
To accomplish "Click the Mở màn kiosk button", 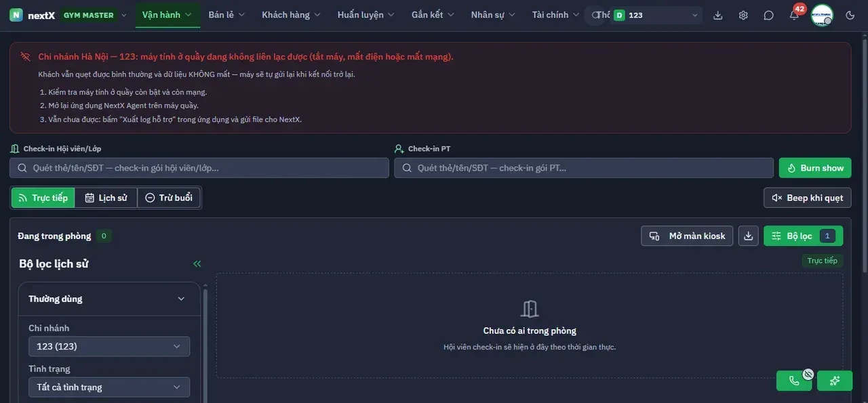I will pos(687,236).
